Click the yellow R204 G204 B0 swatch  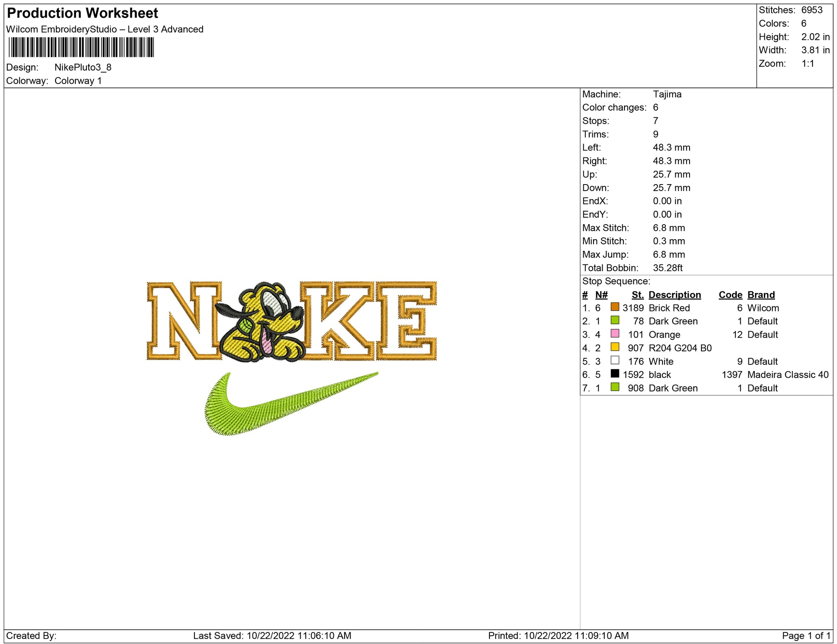615,347
